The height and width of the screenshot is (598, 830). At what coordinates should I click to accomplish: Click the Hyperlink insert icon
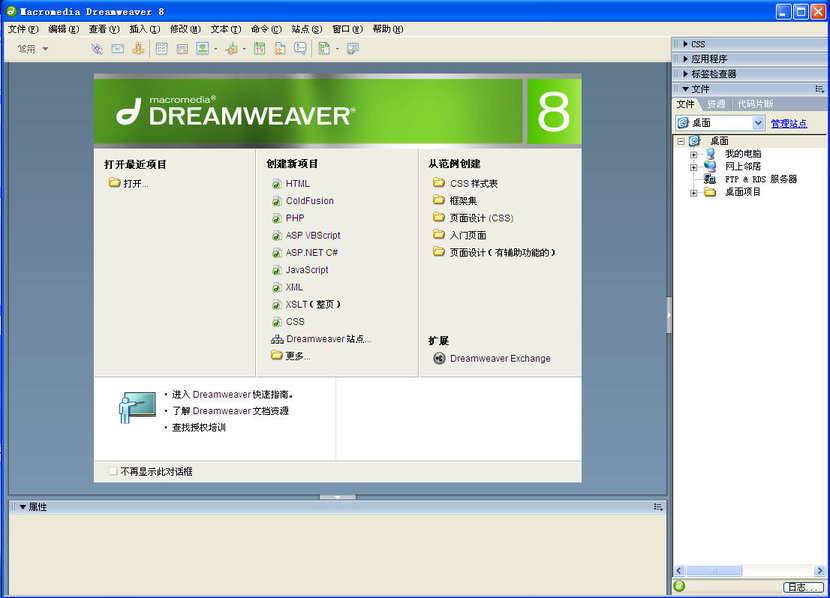tap(97, 48)
